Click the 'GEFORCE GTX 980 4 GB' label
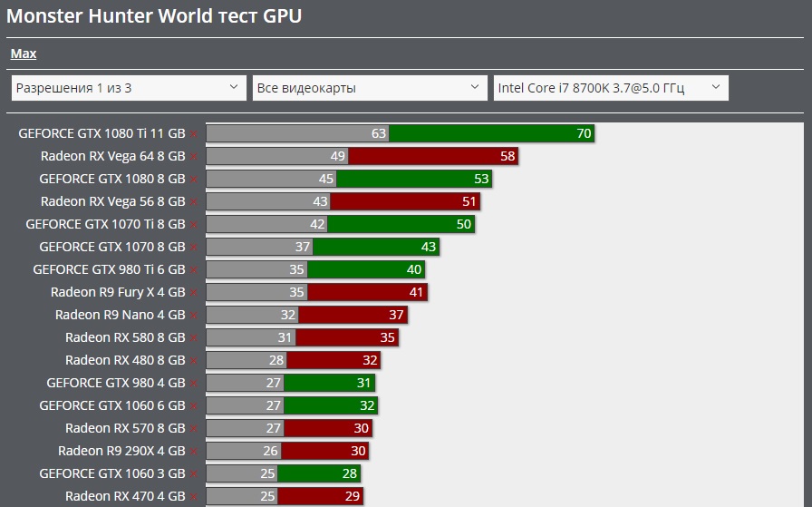 pos(115,383)
